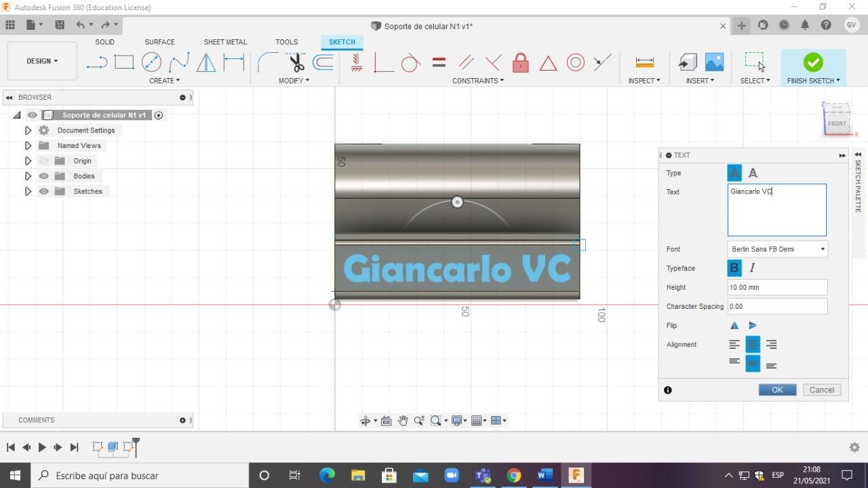Open the MODIFY dropdown menu
The width and height of the screenshot is (868, 488).
click(294, 81)
